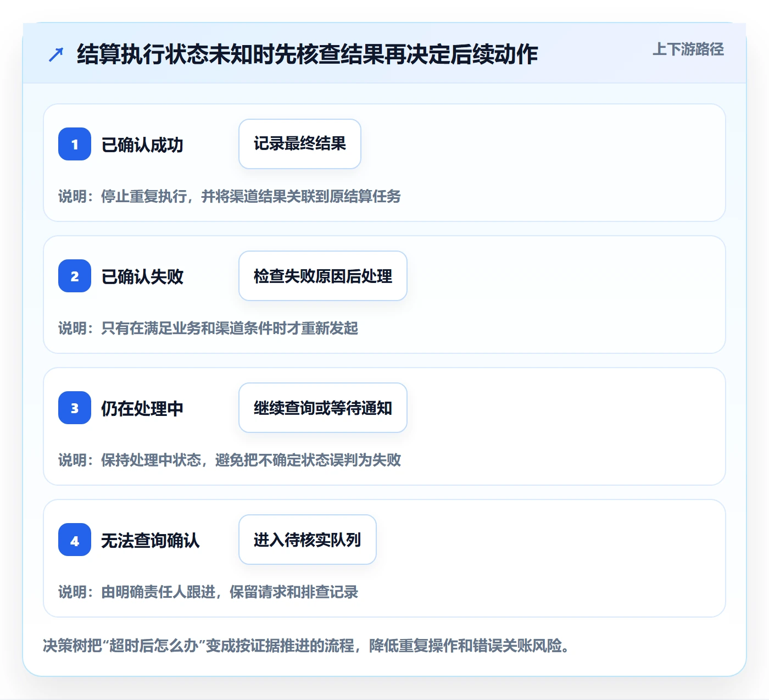769x700 pixels.
Task: Click the 记录最终结果 button
Action: pos(300,144)
